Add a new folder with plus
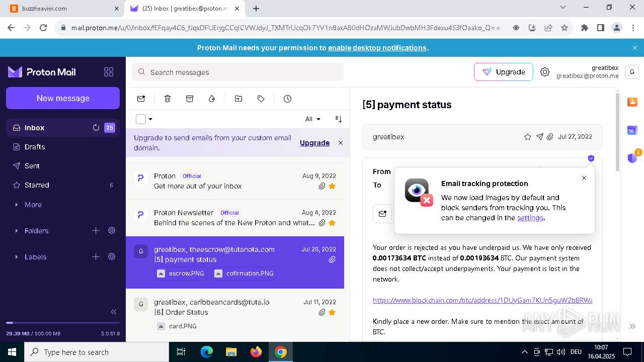 [96, 231]
